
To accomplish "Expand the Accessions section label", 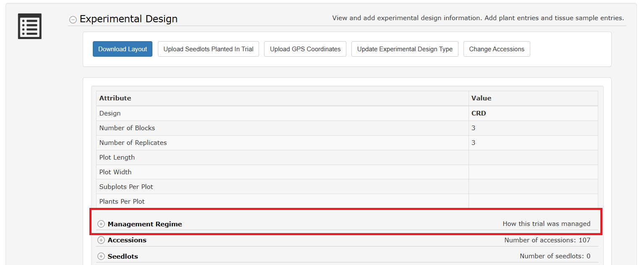I will (x=127, y=240).
